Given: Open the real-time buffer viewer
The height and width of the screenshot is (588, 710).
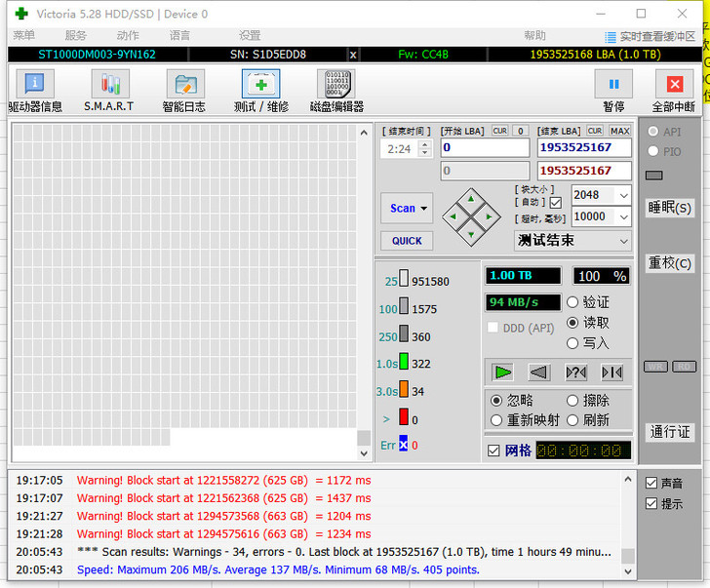Looking at the screenshot, I should pos(650,37).
